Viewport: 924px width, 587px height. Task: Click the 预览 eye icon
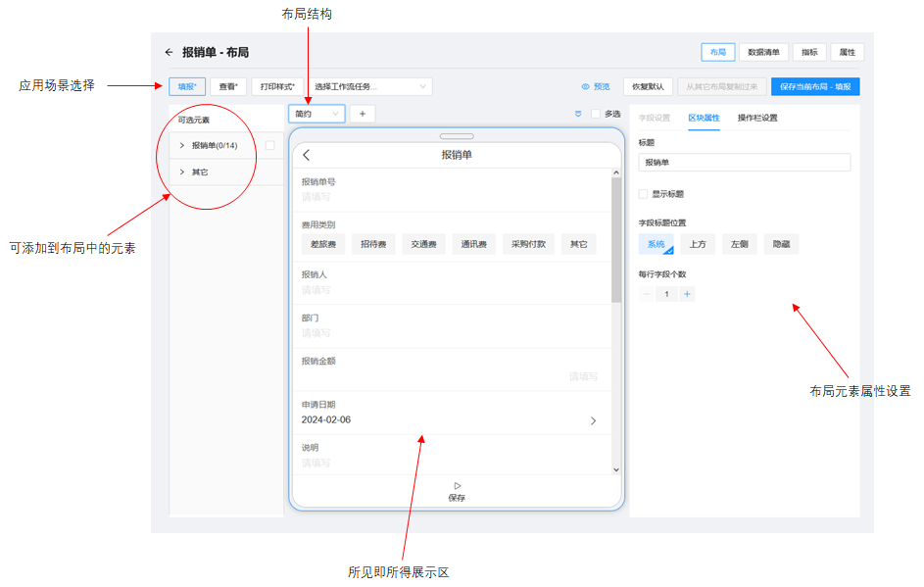pyautogui.click(x=586, y=86)
